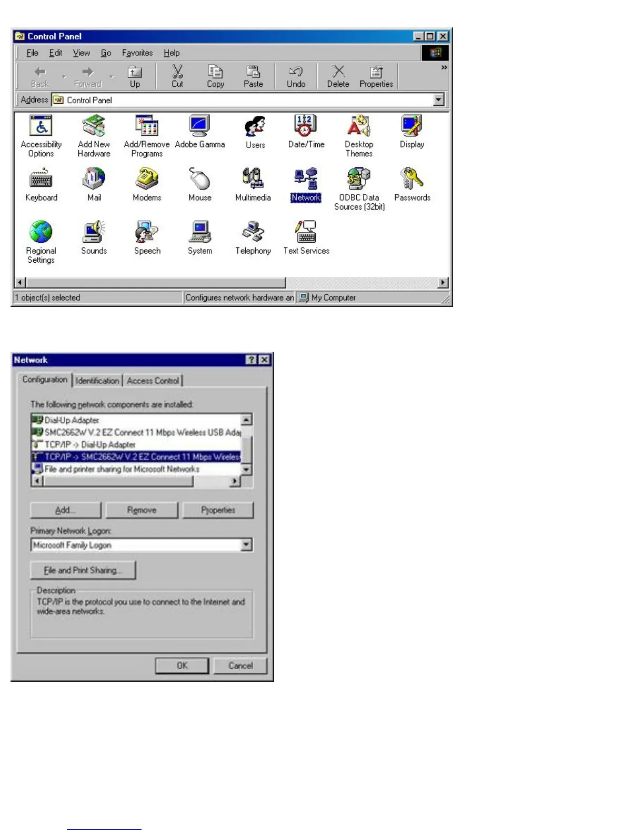Click Control Panel horizontal scroll left arrow
The height and width of the screenshot is (834, 644).
pyautogui.click(x=21, y=283)
